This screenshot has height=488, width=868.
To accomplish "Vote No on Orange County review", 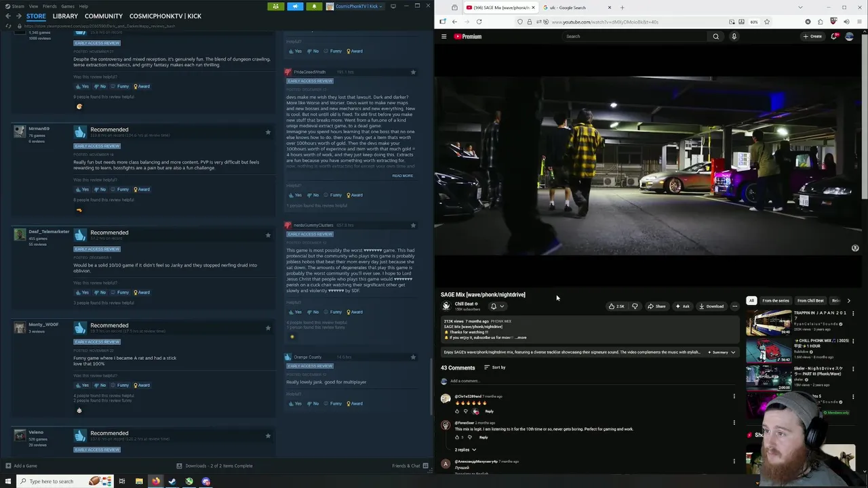I will 313,403.
